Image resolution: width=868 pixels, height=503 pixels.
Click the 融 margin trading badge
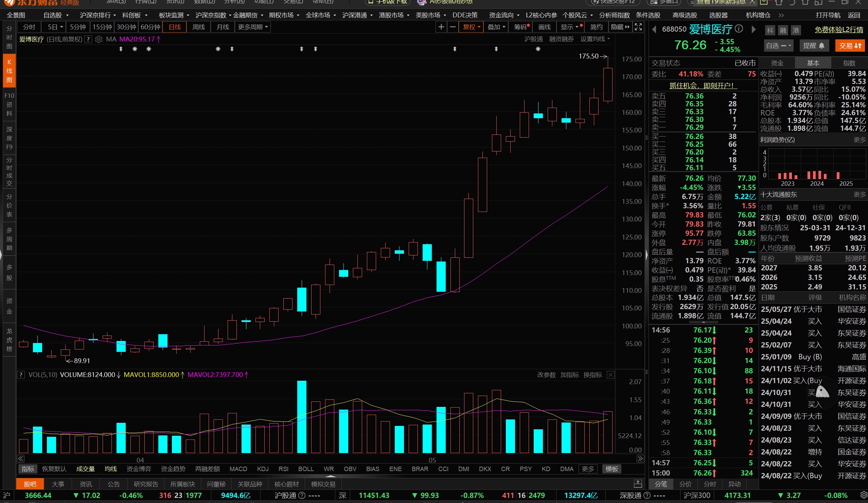click(x=783, y=30)
